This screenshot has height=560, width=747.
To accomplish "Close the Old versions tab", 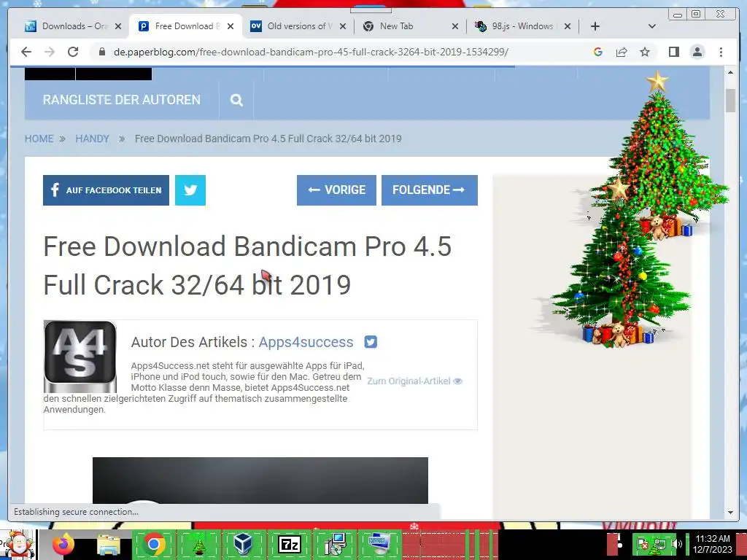I will pyautogui.click(x=343, y=26).
